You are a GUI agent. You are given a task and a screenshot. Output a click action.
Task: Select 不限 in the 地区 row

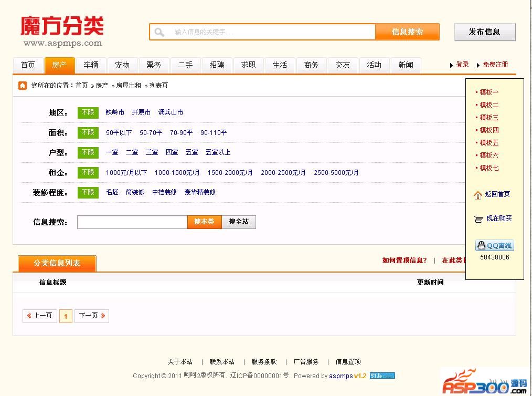coord(88,112)
